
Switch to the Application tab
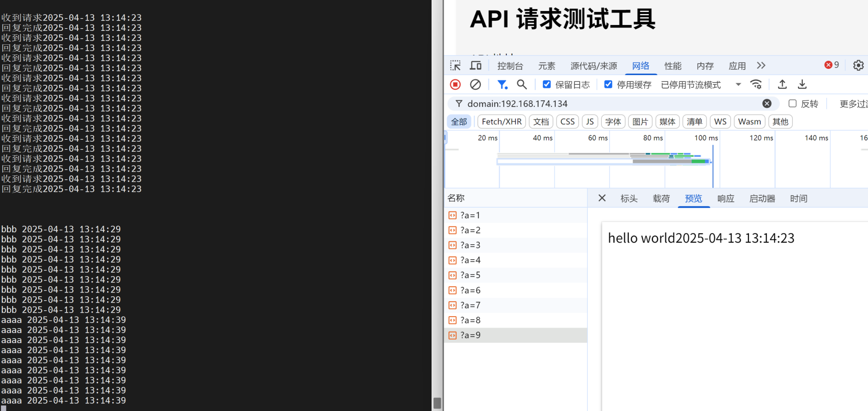coord(737,66)
